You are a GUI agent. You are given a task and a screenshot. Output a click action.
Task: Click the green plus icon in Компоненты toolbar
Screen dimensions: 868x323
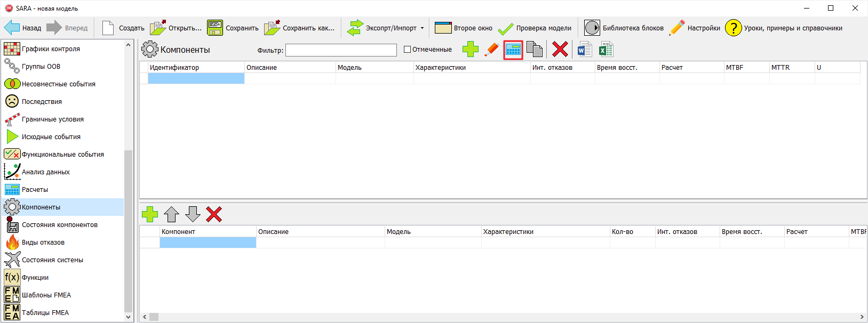(470, 50)
